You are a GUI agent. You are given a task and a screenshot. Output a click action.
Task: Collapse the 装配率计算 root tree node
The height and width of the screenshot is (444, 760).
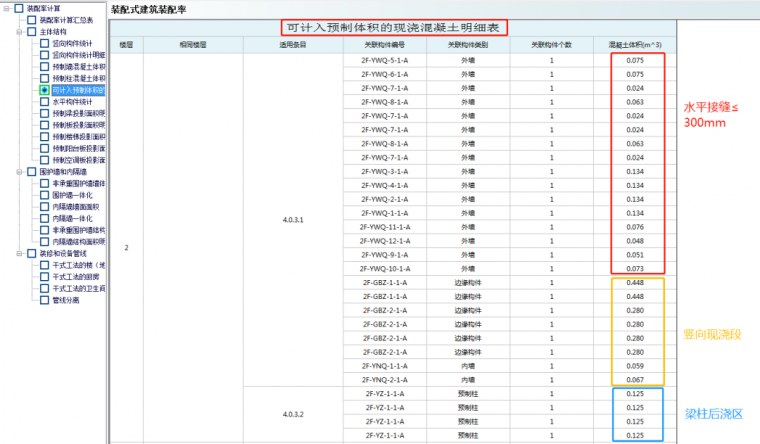click(8, 9)
